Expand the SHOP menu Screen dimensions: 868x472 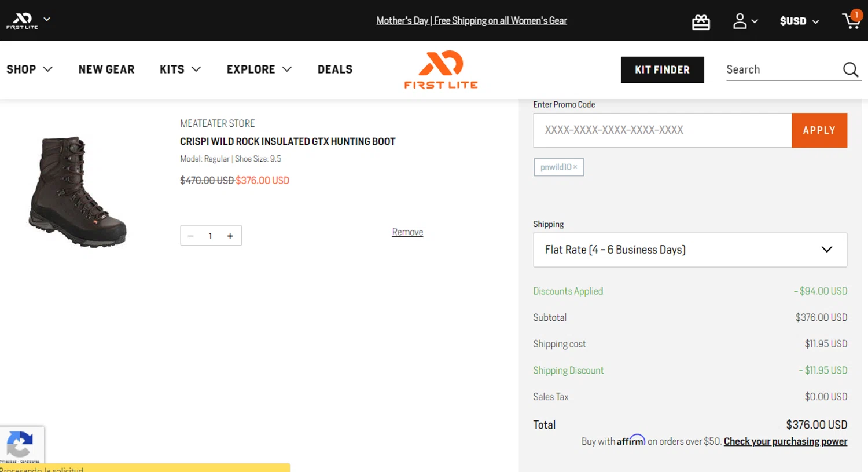[x=30, y=69]
